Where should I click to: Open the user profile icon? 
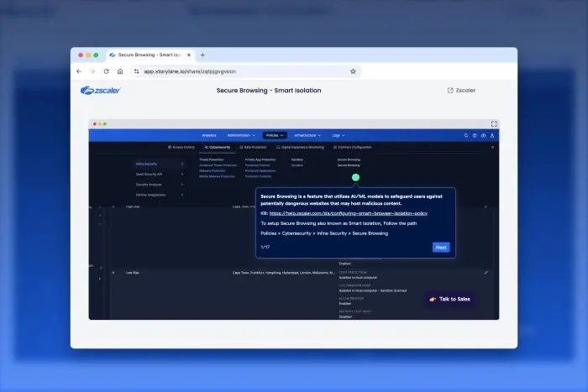pos(492,135)
